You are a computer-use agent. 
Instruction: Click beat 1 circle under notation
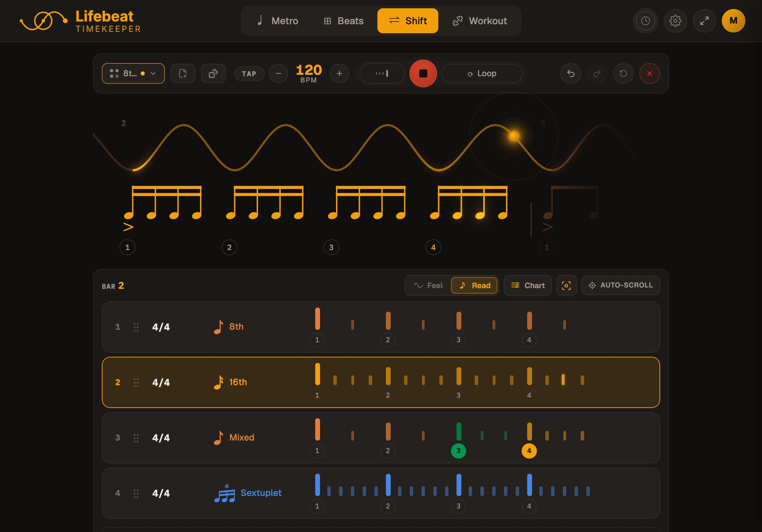[127, 247]
